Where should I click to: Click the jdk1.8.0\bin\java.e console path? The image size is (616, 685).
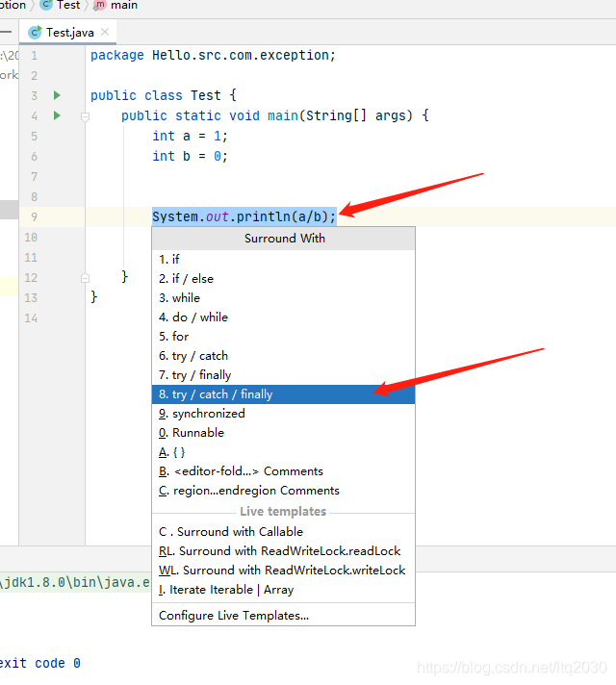[75, 582]
